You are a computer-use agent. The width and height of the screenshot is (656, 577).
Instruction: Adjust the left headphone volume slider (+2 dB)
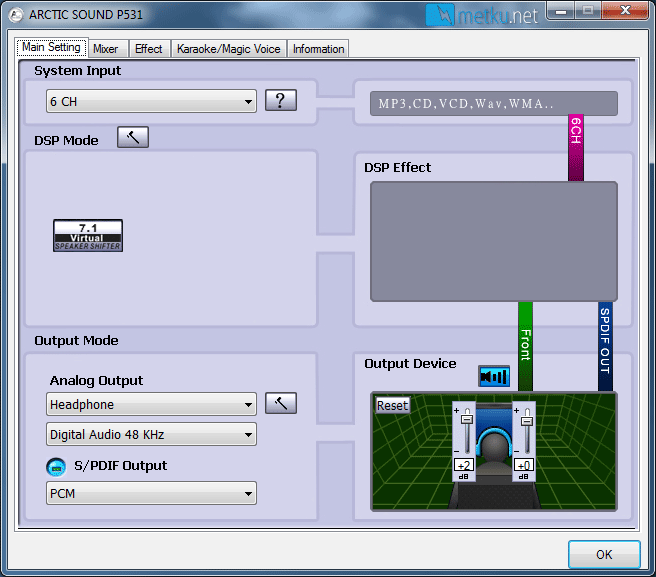tap(467, 420)
